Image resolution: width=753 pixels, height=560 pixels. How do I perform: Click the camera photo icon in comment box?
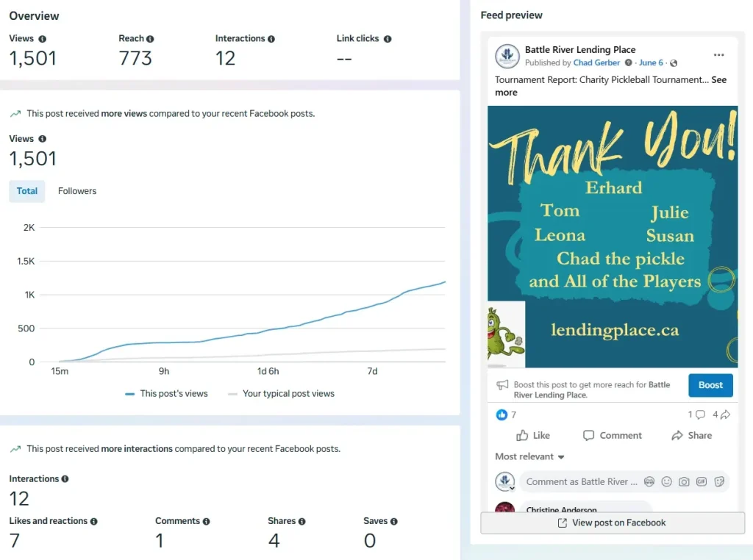click(x=684, y=482)
